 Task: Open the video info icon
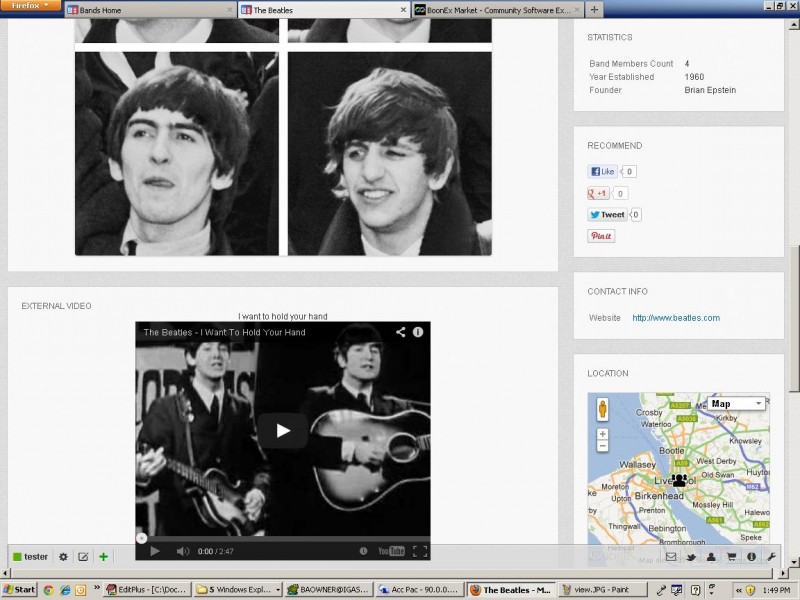coord(418,332)
